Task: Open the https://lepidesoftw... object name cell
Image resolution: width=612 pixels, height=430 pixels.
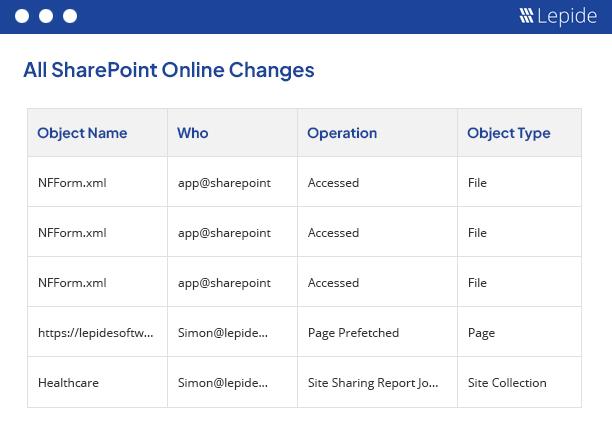Action: click(x=96, y=333)
